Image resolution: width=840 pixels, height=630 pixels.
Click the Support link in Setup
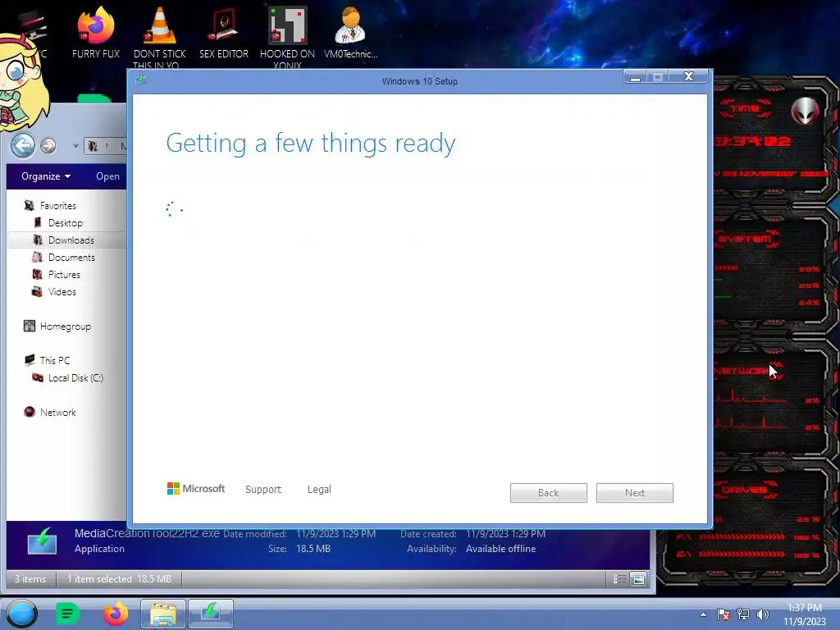coord(263,489)
